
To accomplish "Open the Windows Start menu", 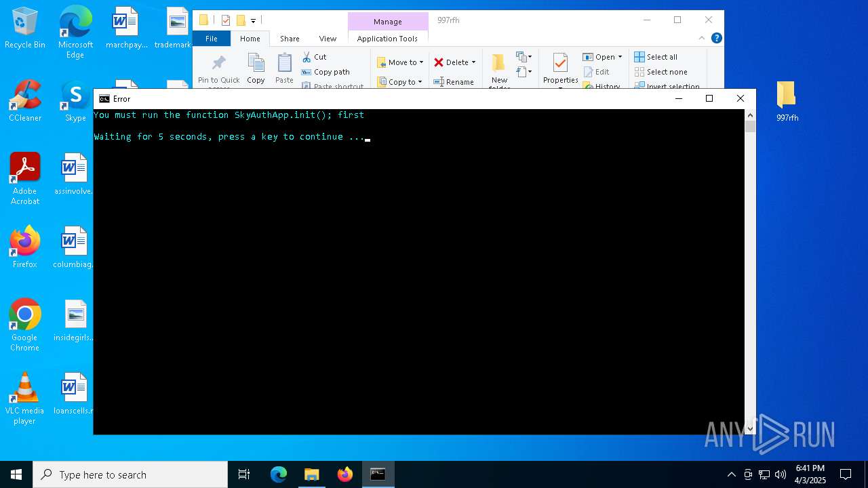I will (x=16, y=474).
